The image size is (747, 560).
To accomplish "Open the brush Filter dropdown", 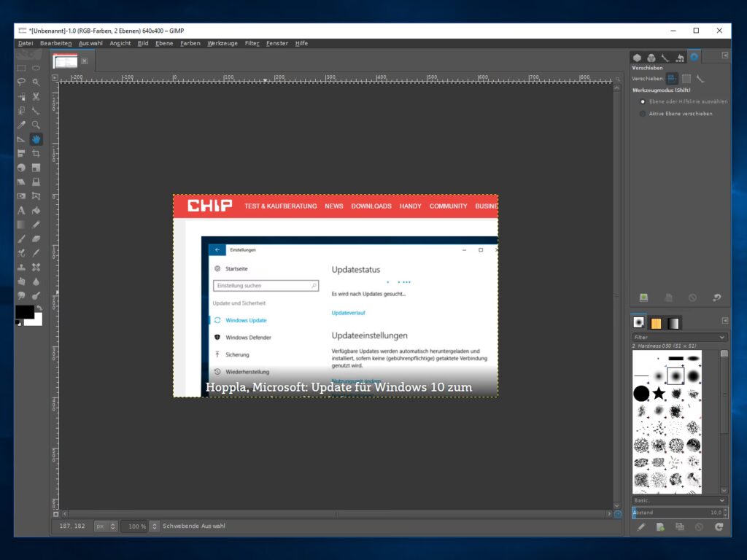I will [x=679, y=338].
